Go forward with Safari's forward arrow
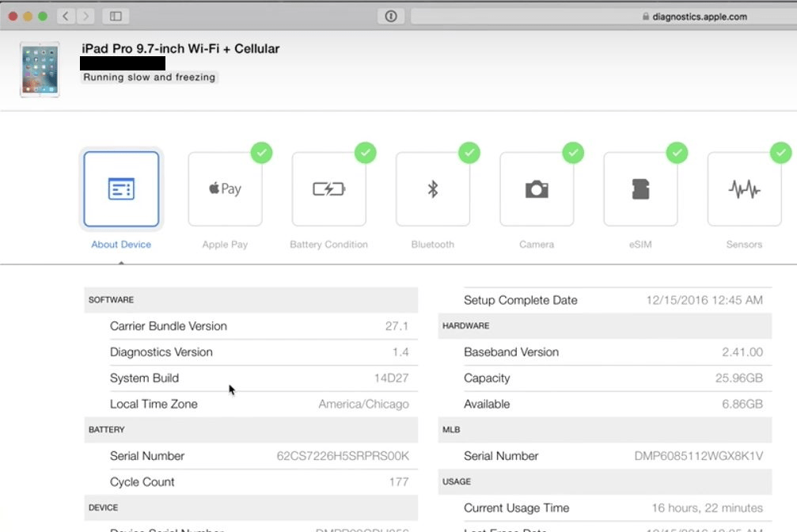The image size is (797, 532). tap(85, 16)
